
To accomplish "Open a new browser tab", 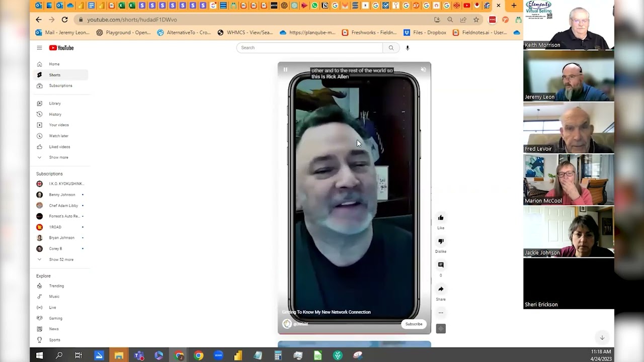I will 514,6.
